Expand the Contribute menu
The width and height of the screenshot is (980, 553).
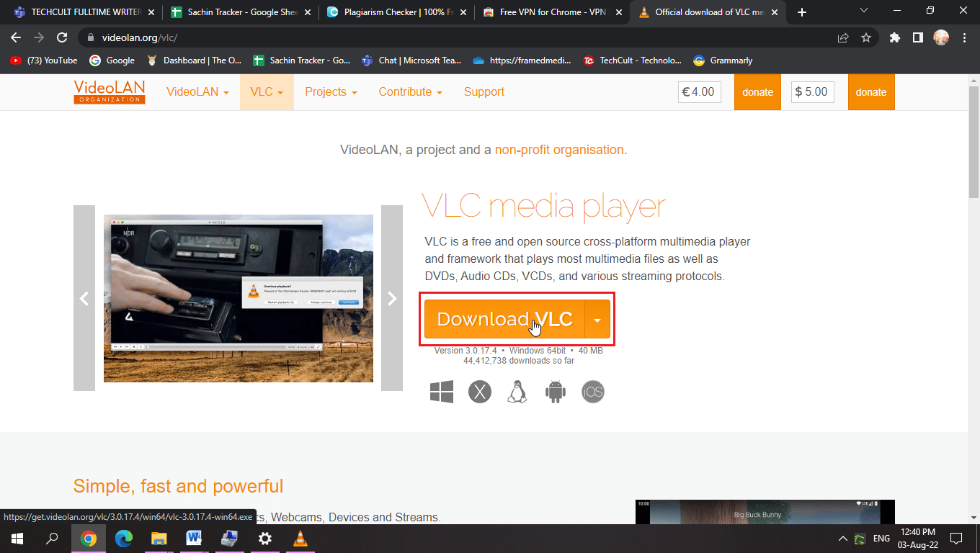410,91
